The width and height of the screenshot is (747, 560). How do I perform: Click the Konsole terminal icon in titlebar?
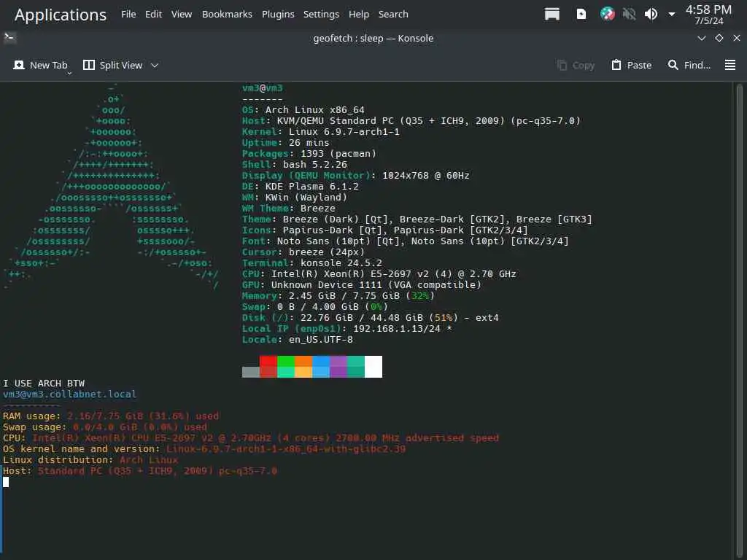(9, 38)
